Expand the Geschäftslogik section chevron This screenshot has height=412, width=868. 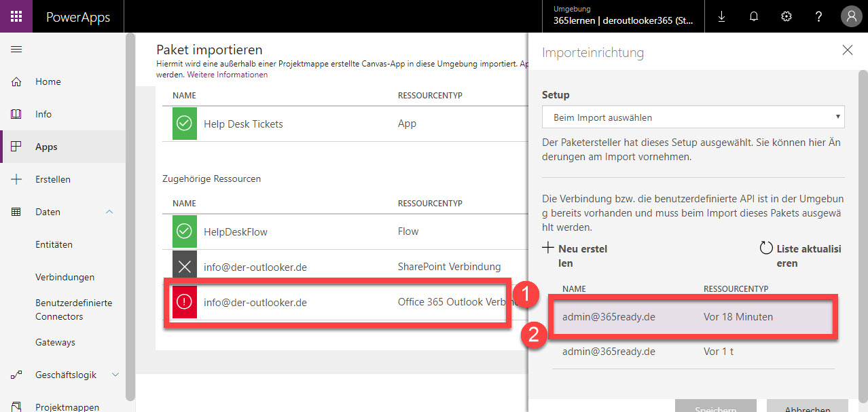click(115, 375)
